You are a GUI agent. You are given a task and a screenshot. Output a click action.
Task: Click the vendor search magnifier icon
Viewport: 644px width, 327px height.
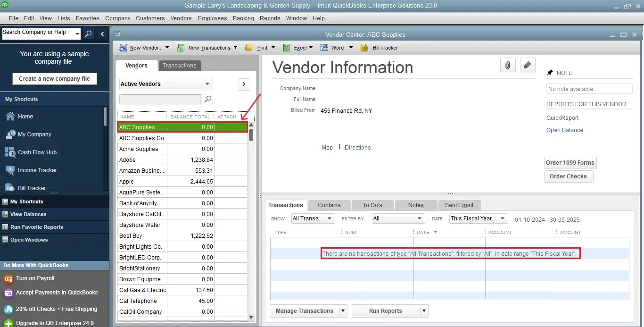click(208, 99)
